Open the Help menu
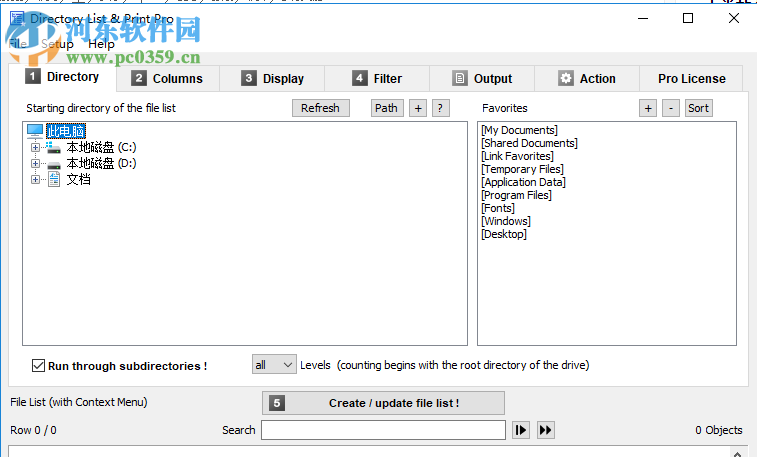 101,44
